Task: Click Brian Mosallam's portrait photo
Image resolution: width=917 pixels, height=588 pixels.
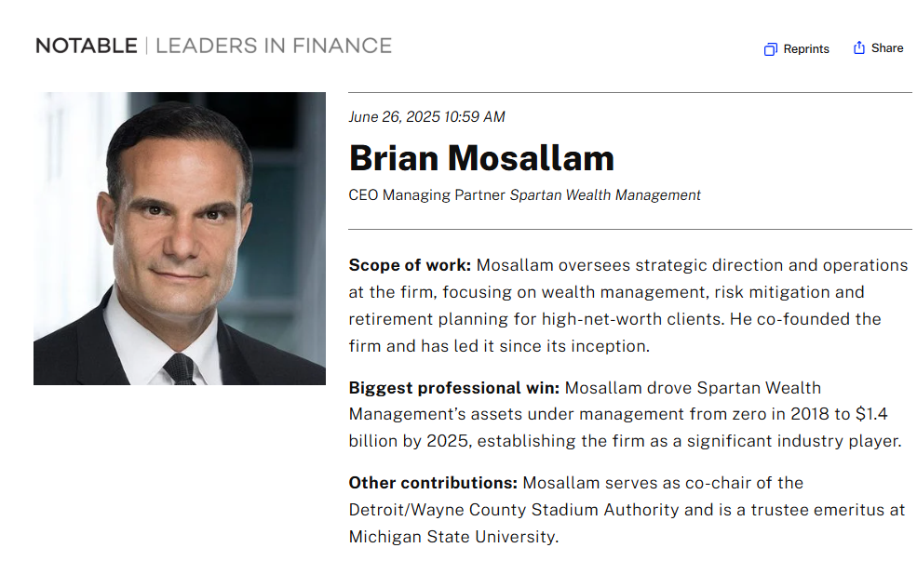Action: pos(180,238)
